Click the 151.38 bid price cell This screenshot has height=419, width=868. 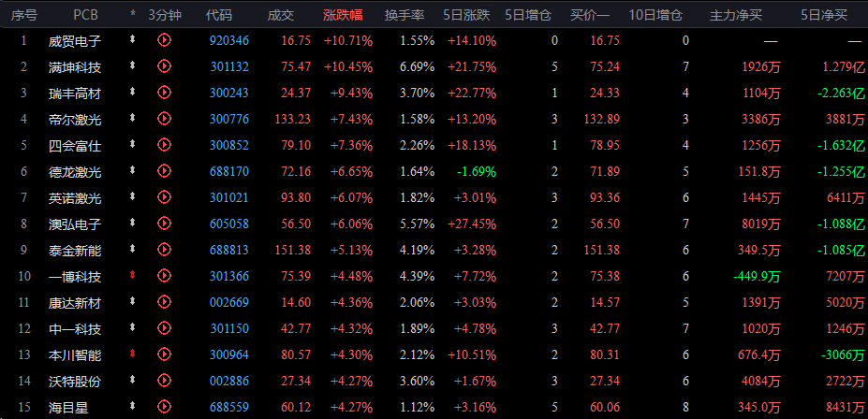[x=601, y=251]
